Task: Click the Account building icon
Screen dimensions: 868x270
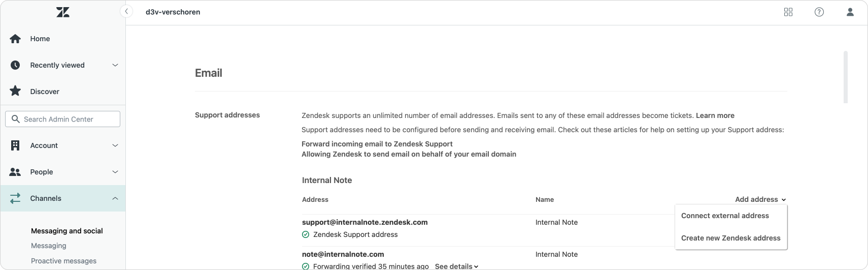Action: [15, 145]
